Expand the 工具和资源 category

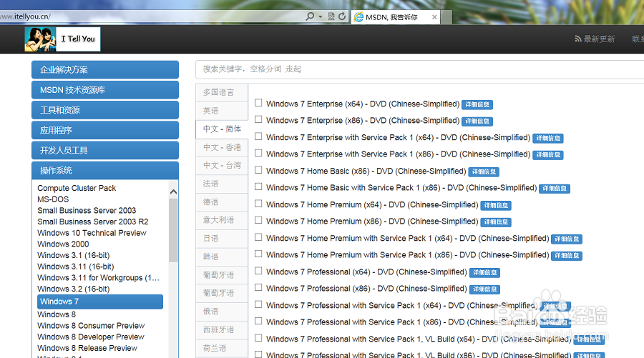[x=105, y=110]
